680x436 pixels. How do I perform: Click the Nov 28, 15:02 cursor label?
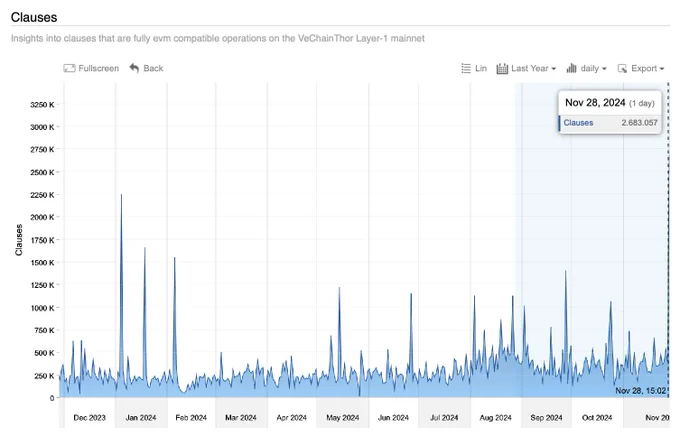click(641, 391)
